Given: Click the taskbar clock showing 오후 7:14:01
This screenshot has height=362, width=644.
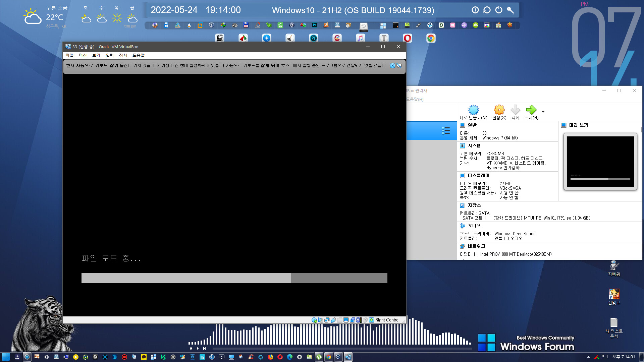Looking at the screenshot, I should pyautogui.click(x=624, y=357).
